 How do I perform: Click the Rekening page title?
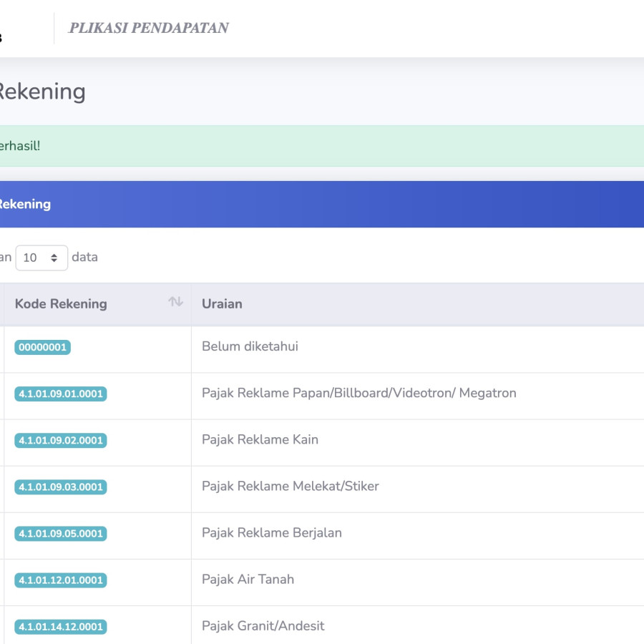41,92
